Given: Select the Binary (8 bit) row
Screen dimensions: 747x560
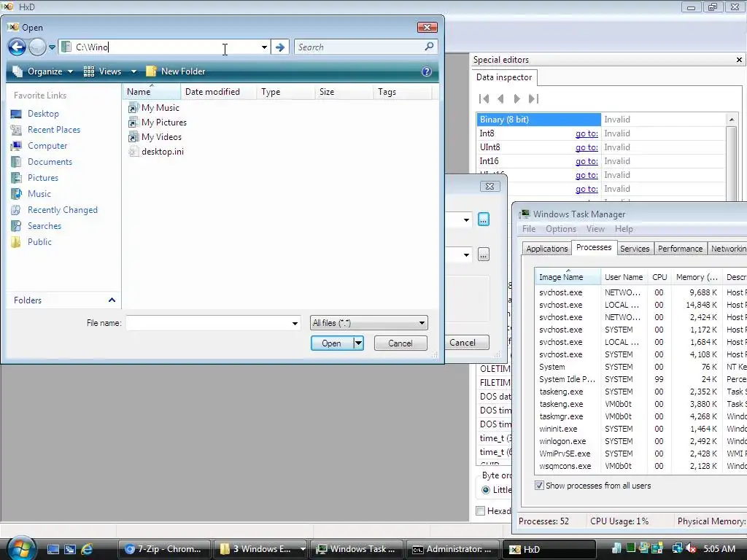Looking at the screenshot, I should [601, 120].
